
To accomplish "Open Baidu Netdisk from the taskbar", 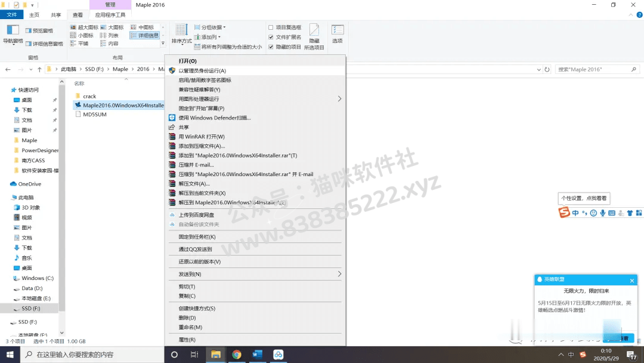I will click(278, 355).
